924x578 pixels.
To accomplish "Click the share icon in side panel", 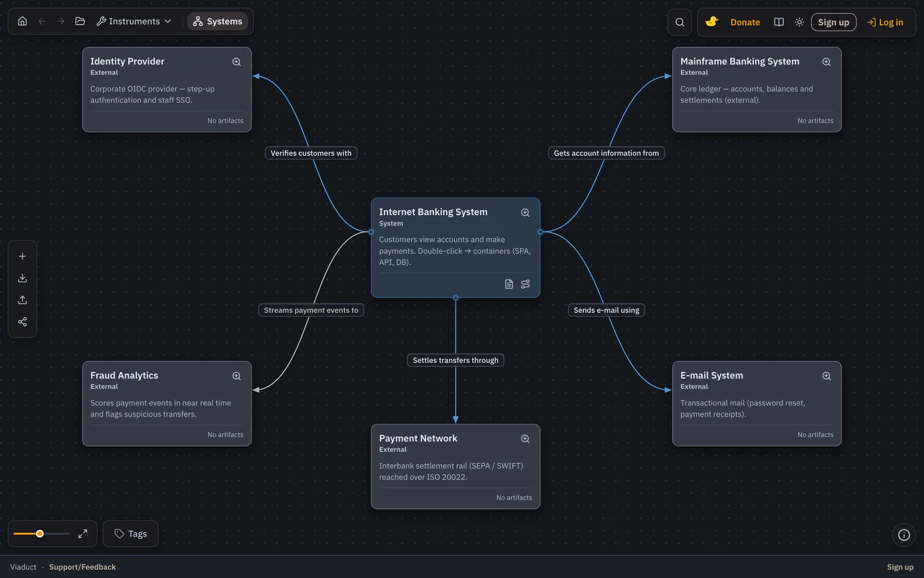I will 23,322.
